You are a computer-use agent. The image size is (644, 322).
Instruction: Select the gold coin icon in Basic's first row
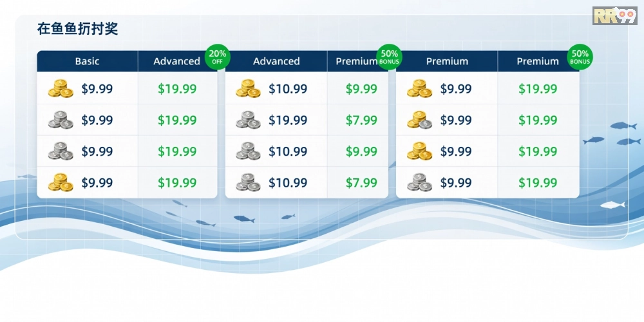point(61,89)
